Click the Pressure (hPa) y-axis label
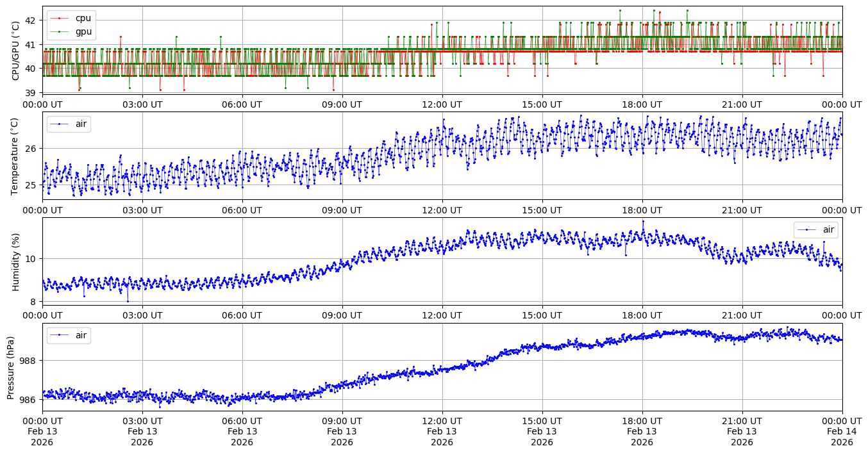Screen dimensions: 868x453 [12, 367]
